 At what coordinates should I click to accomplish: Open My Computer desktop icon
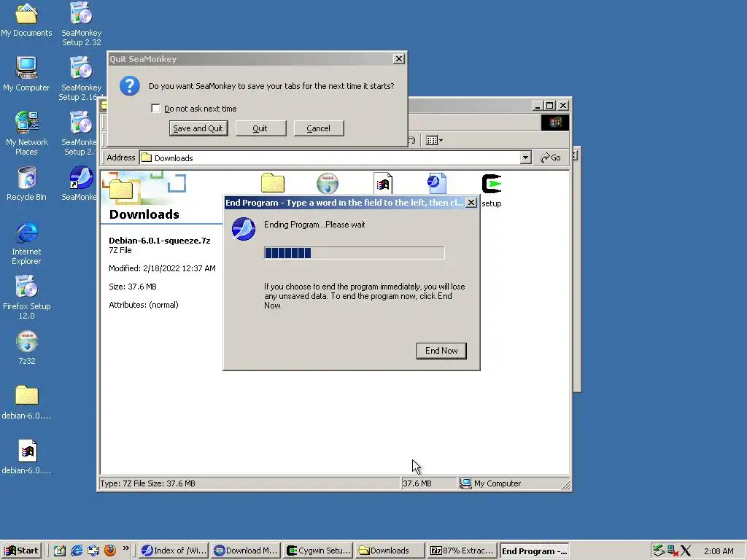tap(27, 74)
